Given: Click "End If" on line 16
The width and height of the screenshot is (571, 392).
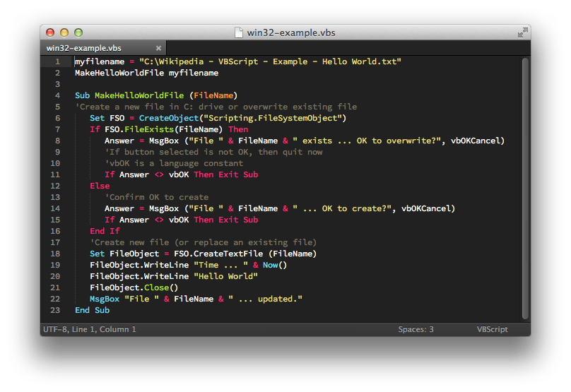Looking at the screenshot, I should [105, 231].
